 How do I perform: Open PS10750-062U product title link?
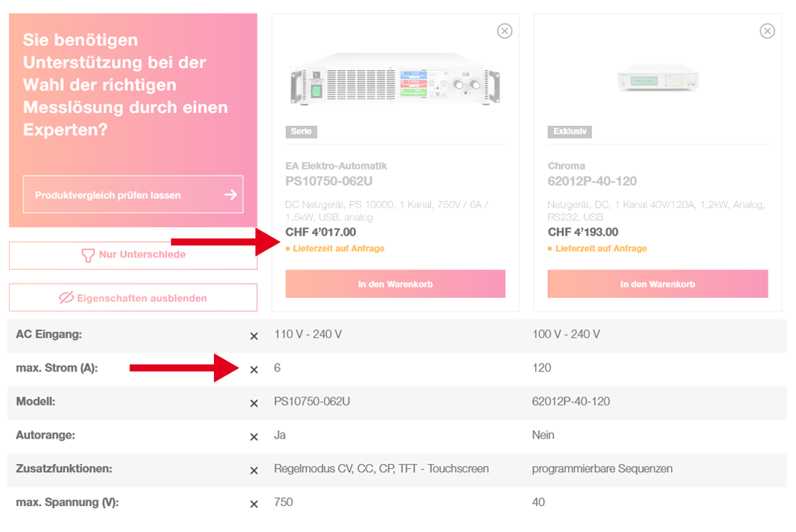click(329, 181)
